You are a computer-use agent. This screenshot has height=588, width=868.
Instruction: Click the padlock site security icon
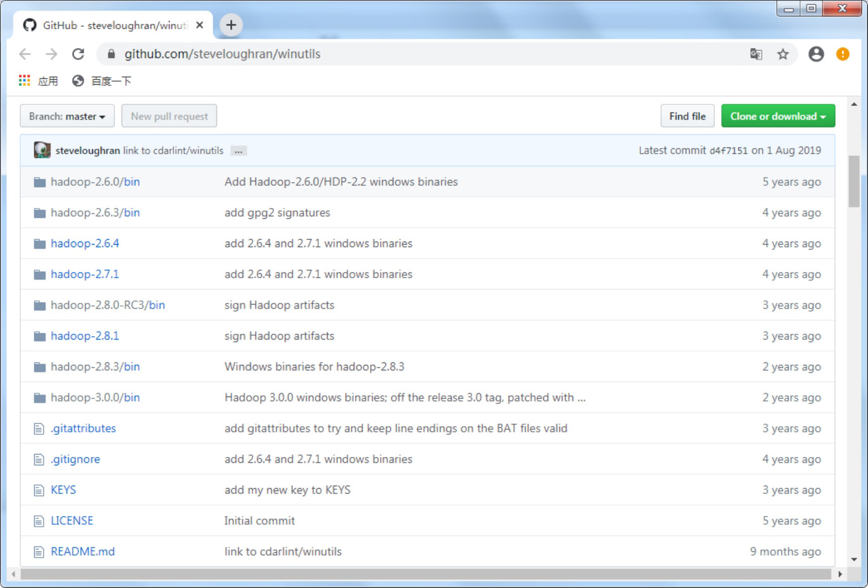[111, 54]
